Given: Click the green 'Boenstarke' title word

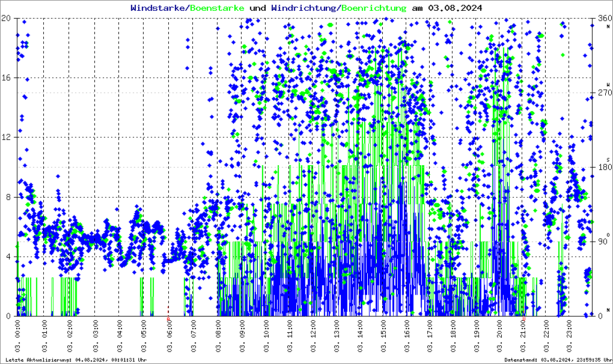Looking at the screenshot, I should 217,8.
